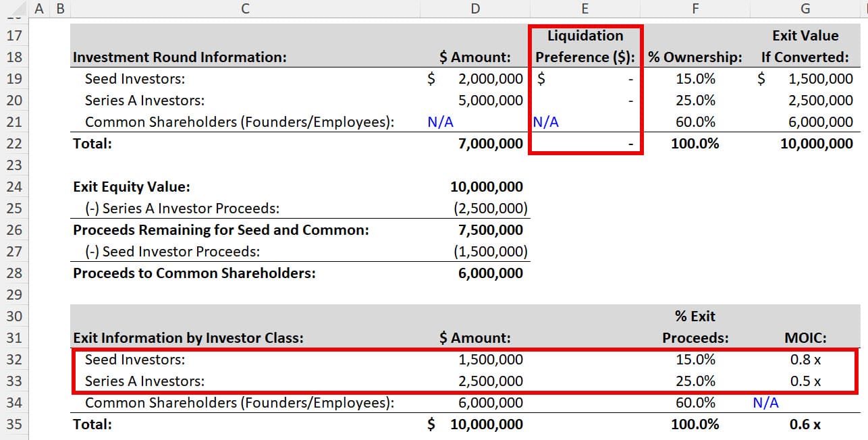This screenshot has width=868, height=440.
Task: Select the total MOIC 0.6 x cell
Action: point(805,424)
